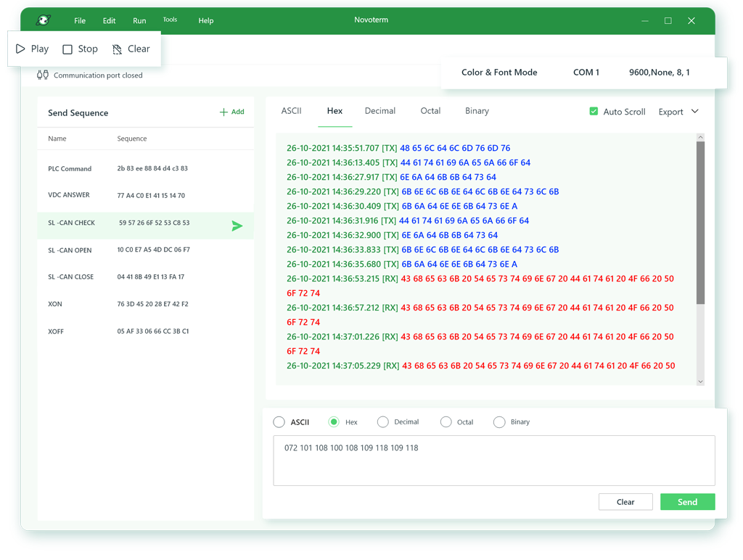This screenshot has height=560, width=743.
Task: Click the communication port plug icon
Action: click(43, 75)
